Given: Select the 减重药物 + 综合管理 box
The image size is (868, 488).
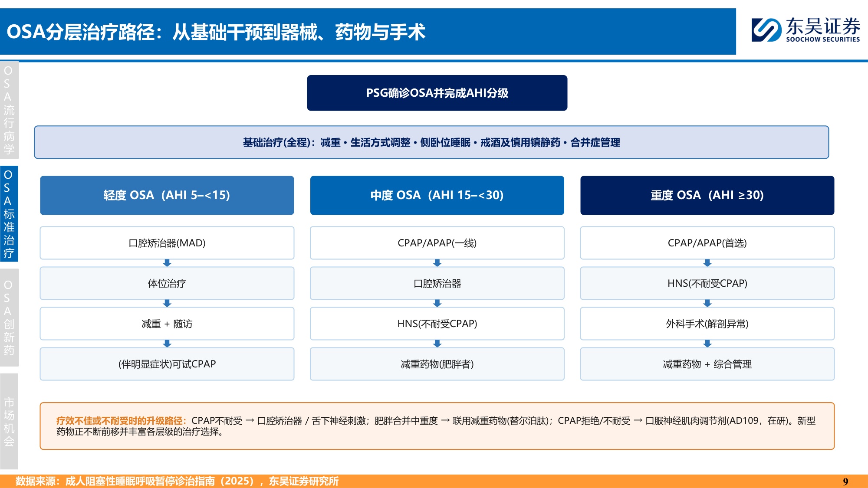Looking at the screenshot, I should tap(707, 364).
